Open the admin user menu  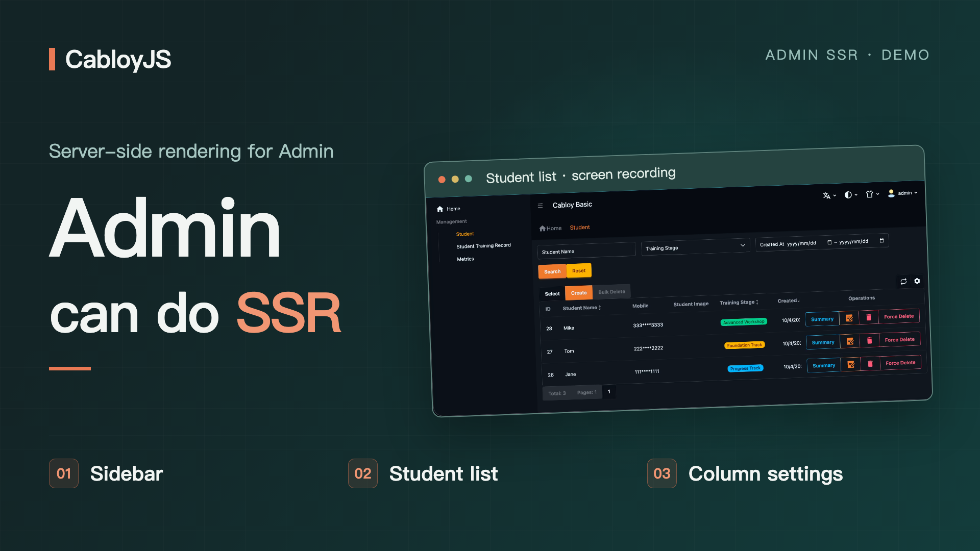click(902, 193)
